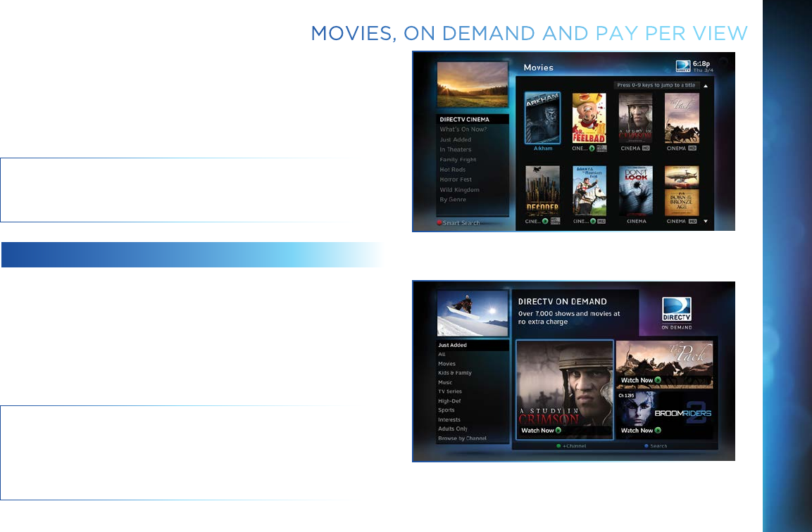
Task: Select The Pack poster in Movies grid
Action: 682,118
